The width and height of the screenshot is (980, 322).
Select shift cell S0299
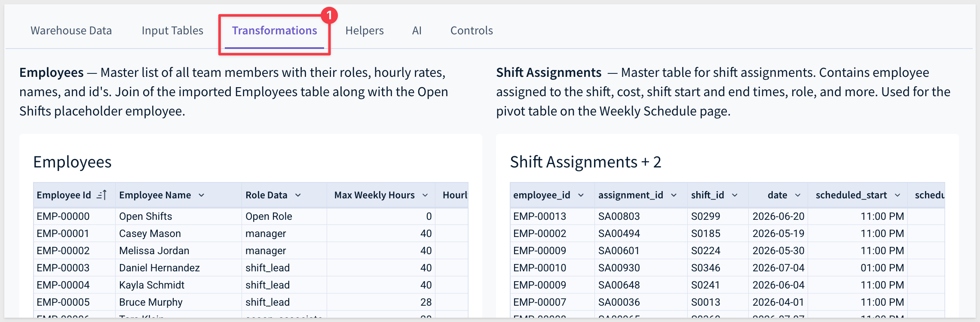718,216
